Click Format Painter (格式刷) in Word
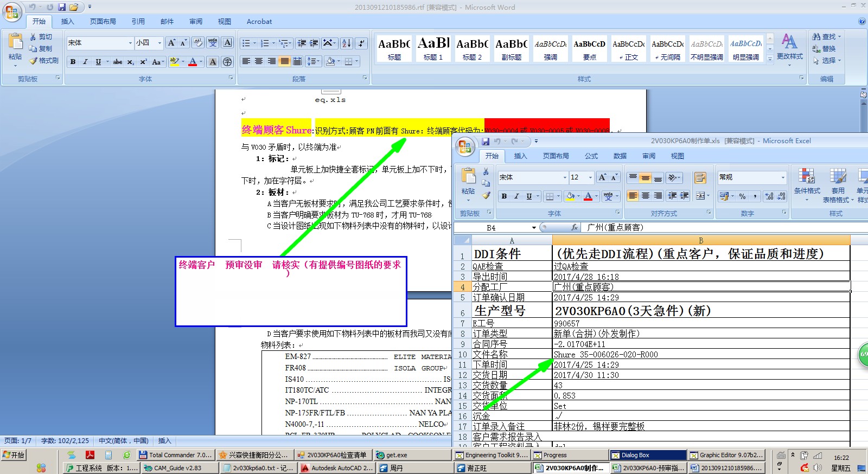This screenshot has height=474, width=868. (44, 61)
